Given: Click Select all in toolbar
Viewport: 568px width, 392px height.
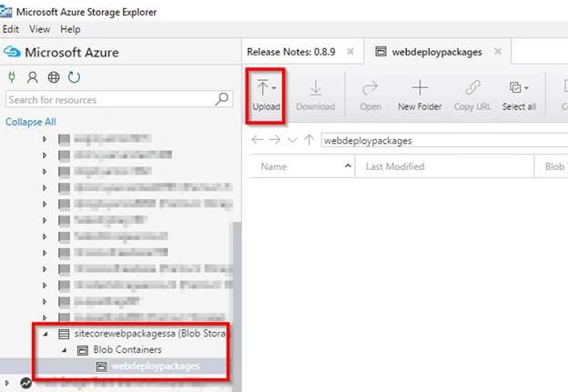Looking at the screenshot, I should [x=519, y=95].
